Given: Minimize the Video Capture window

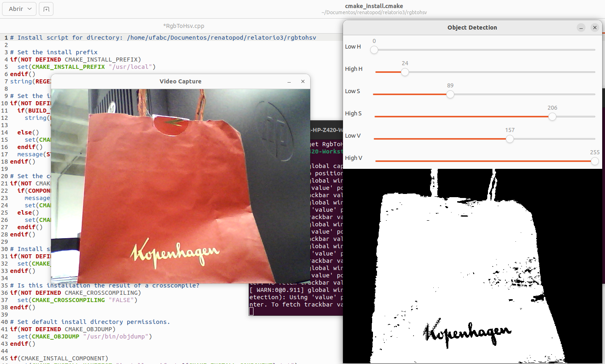Looking at the screenshot, I should (x=289, y=81).
